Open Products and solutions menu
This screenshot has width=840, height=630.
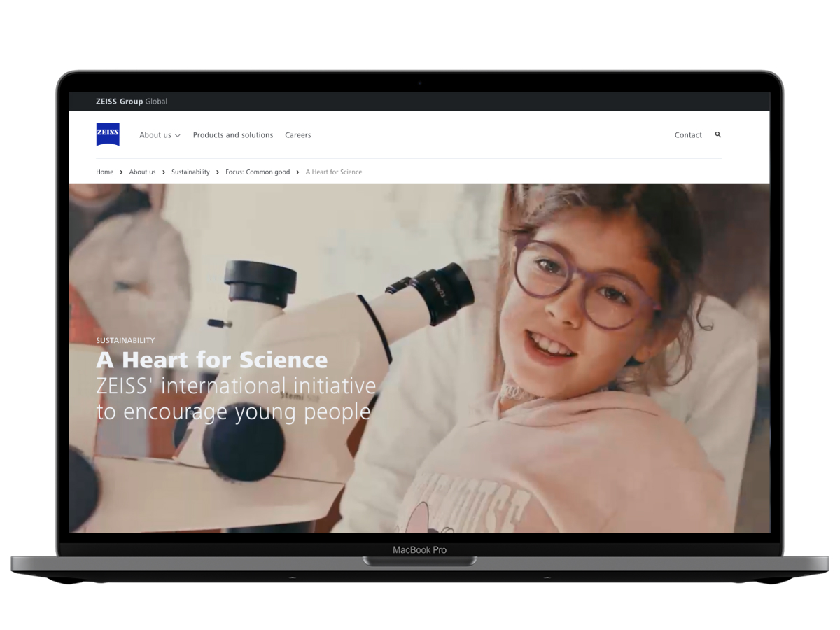pos(233,135)
